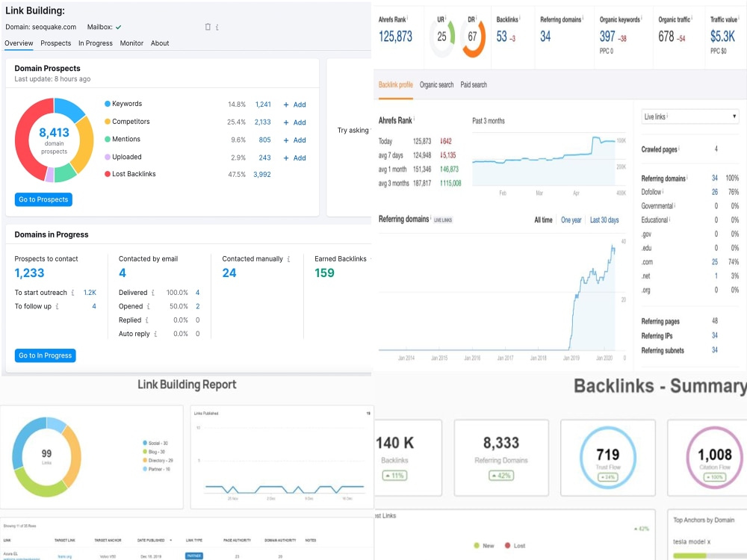This screenshot has width=747, height=560.
Task: Select the Organic search tab
Action: pyautogui.click(x=436, y=85)
